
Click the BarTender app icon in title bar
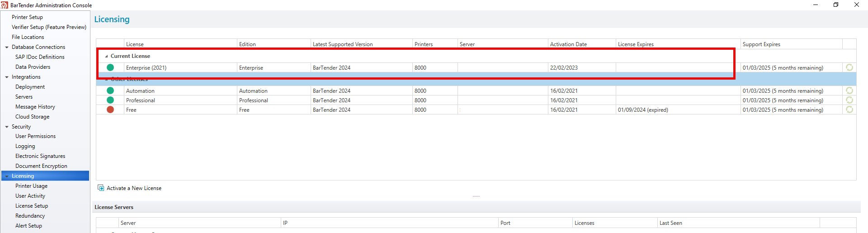(5, 5)
